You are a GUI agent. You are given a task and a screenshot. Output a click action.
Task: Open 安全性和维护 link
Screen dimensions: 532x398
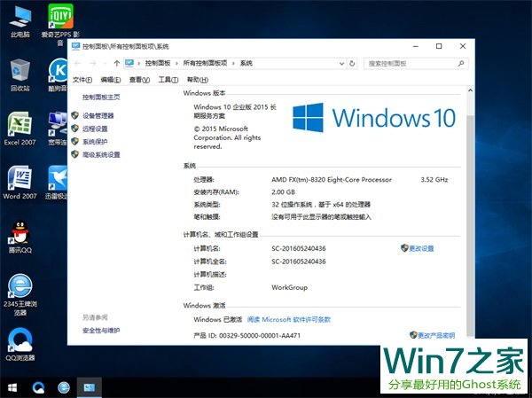(101, 330)
